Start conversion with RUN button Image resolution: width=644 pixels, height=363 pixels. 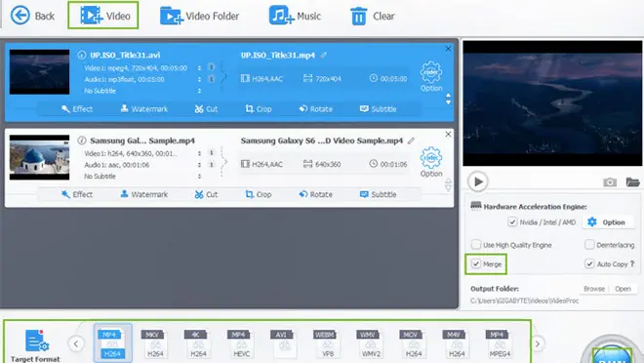click(612, 355)
